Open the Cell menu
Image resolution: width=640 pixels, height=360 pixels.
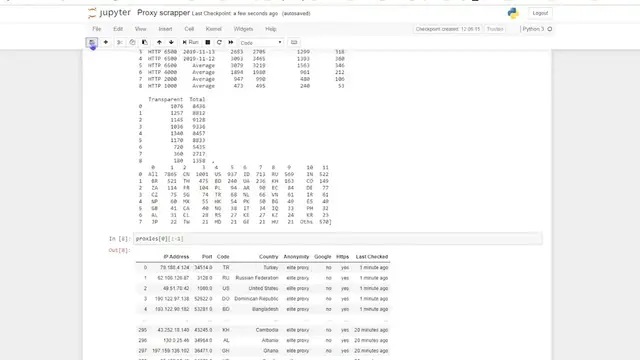(189, 29)
